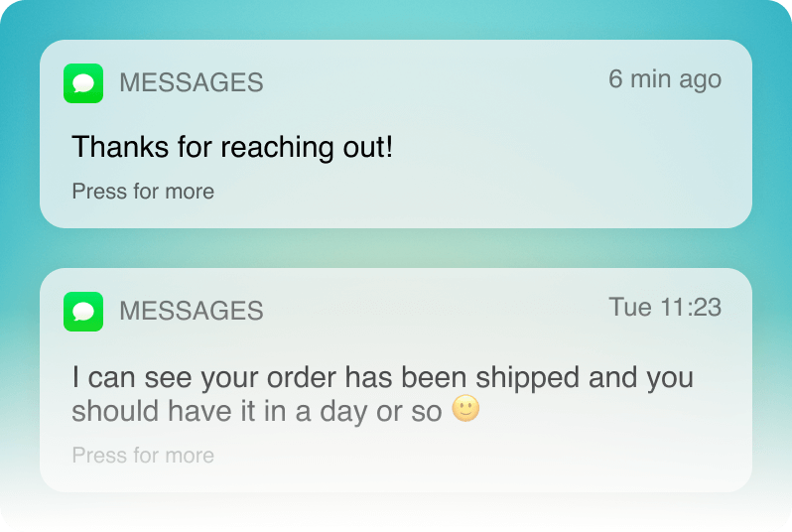Open the "Thanks for reaching out!" message
This screenshot has height=532, width=792.
[x=232, y=148]
